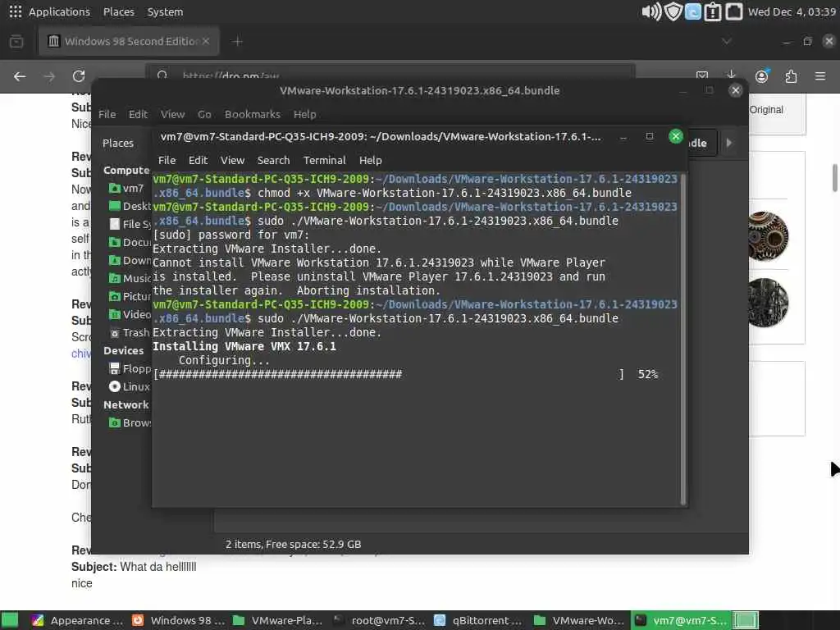Image resolution: width=840 pixels, height=630 pixels.
Task: Go forward in the browser
Action: 49,76
